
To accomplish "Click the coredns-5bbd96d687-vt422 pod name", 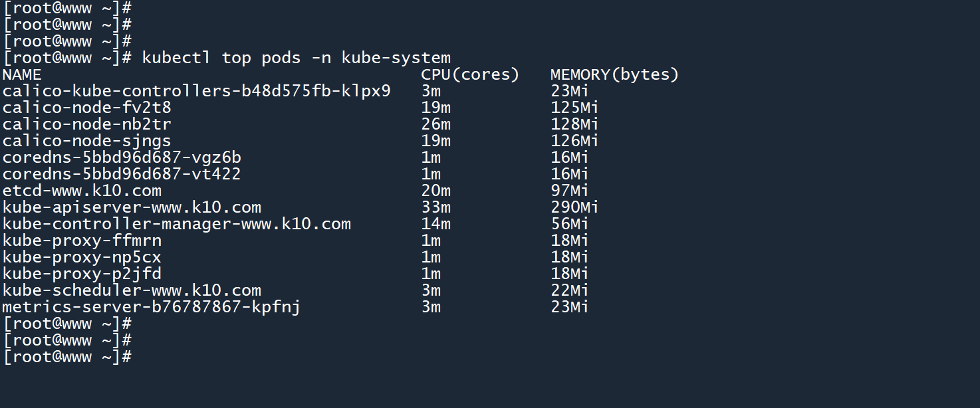I will coord(122,174).
